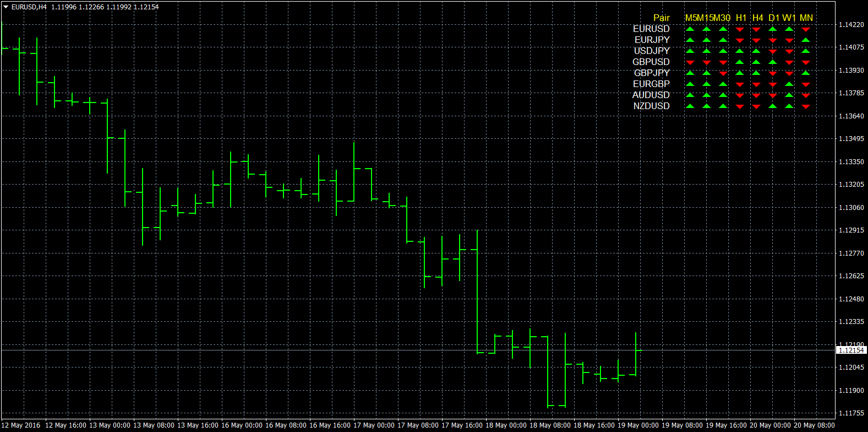The height and width of the screenshot is (432, 868).
Task: Click the H4 timeframe column header
Action: click(x=758, y=18)
